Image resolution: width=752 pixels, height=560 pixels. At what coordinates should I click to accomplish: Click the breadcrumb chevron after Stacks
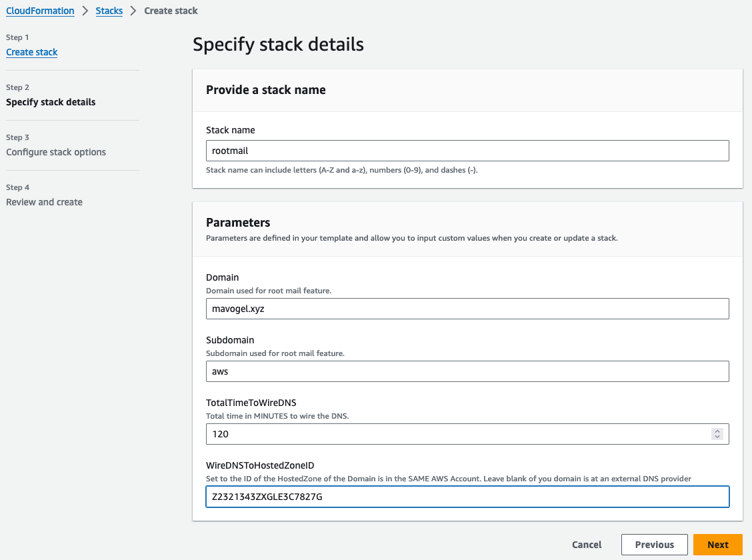click(133, 11)
